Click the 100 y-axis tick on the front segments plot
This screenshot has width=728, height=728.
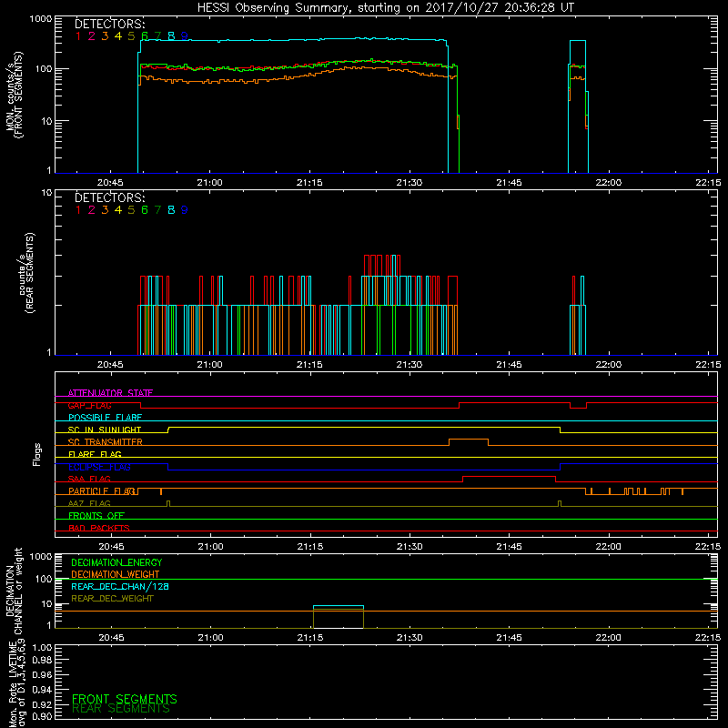point(44,69)
